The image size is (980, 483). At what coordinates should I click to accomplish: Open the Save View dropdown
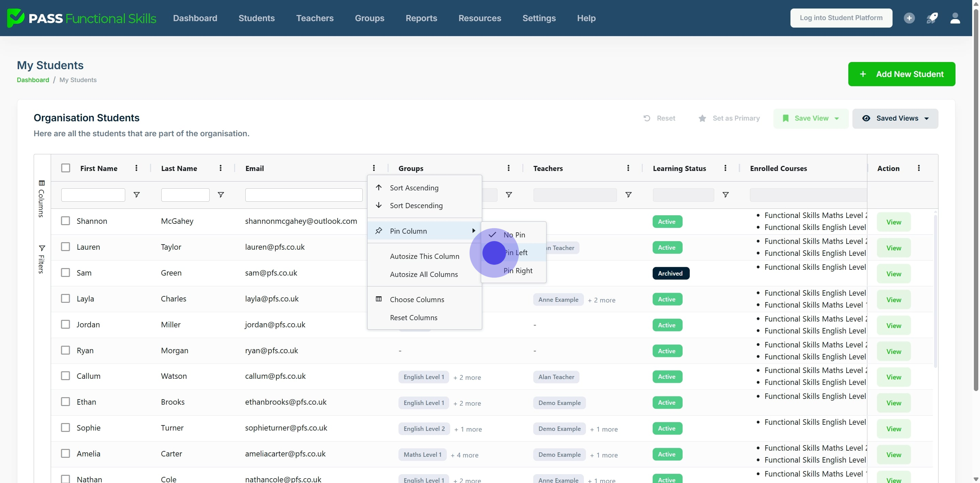pos(811,118)
